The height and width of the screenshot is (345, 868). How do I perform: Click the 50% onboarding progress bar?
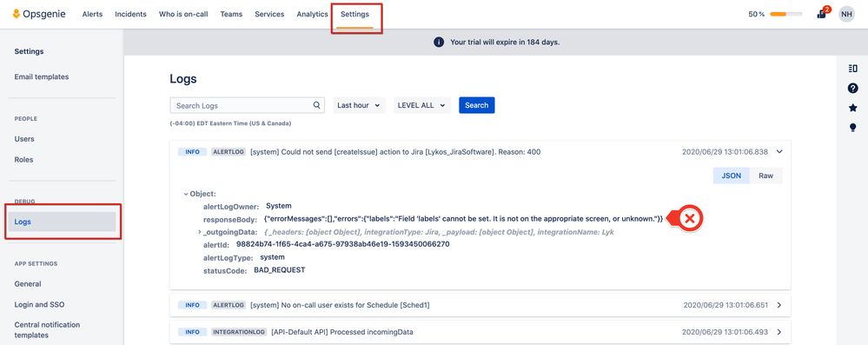[x=785, y=15]
